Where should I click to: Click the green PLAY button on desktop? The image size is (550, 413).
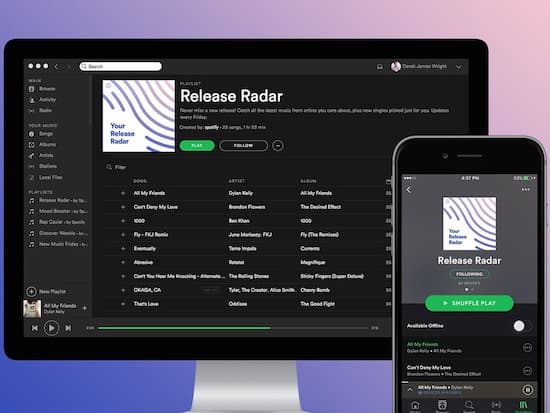tap(197, 146)
